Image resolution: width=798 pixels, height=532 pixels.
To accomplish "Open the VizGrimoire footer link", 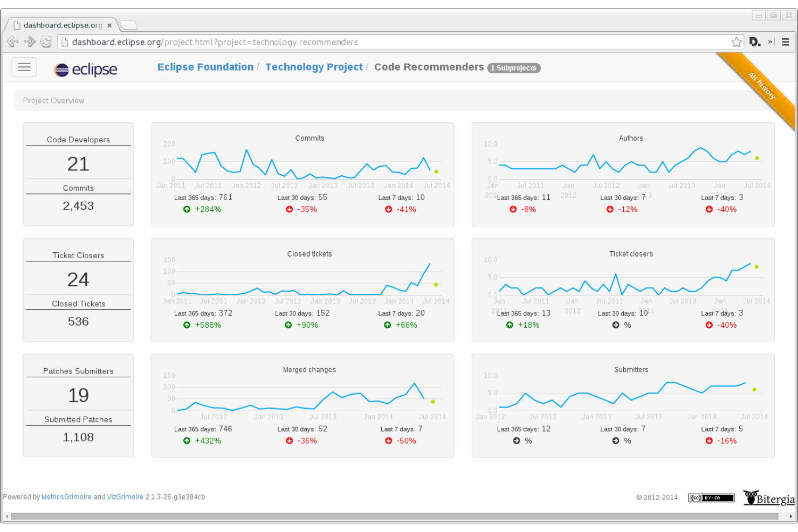I will pos(125,497).
